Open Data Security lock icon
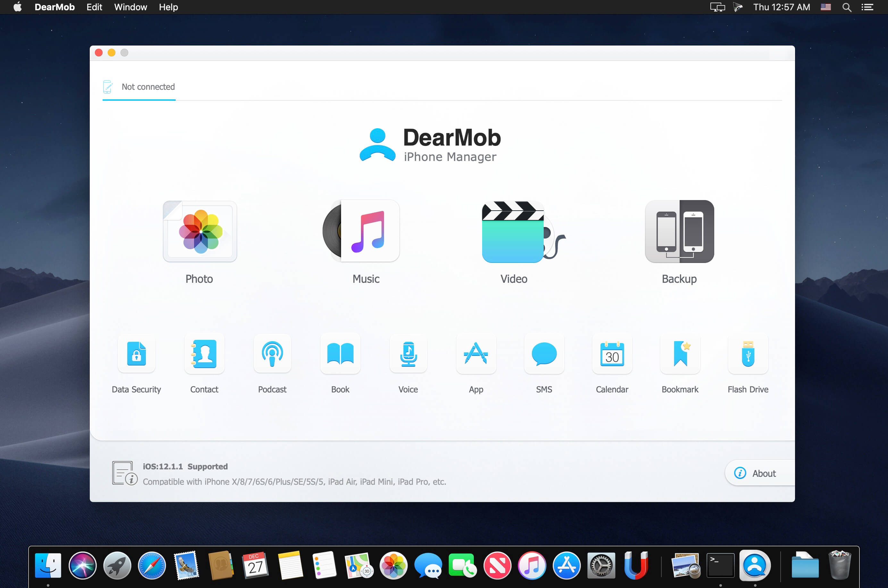 click(137, 354)
